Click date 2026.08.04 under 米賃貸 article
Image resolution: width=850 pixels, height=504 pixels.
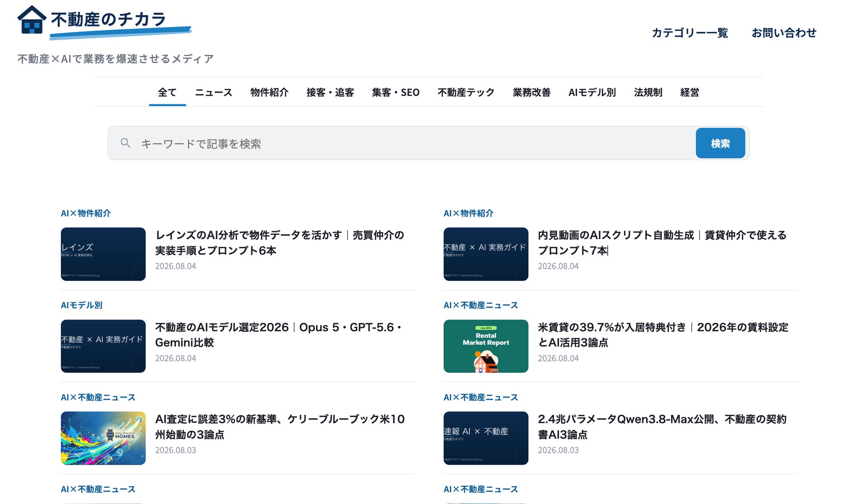(x=558, y=359)
